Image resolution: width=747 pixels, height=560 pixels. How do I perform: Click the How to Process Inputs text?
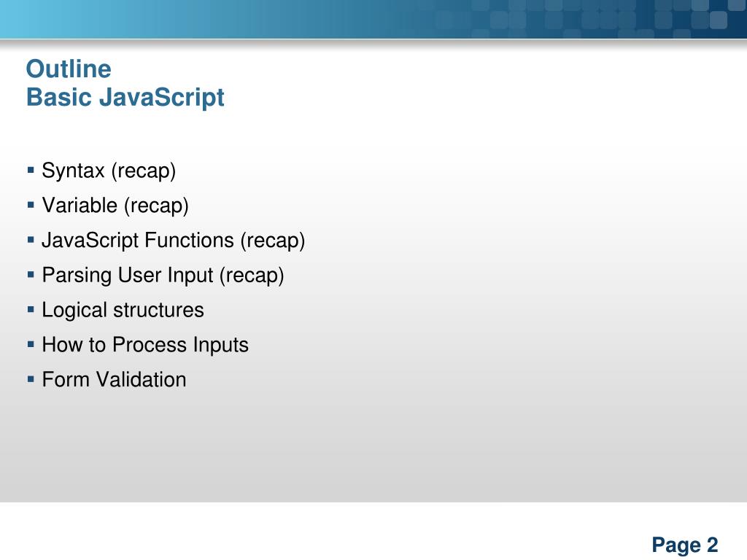pyautogui.click(x=145, y=345)
